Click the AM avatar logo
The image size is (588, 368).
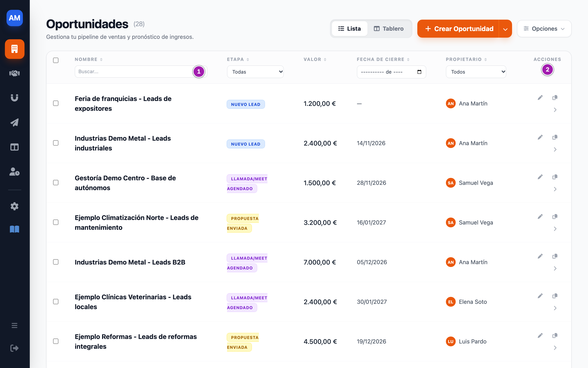pyautogui.click(x=14, y=18)
